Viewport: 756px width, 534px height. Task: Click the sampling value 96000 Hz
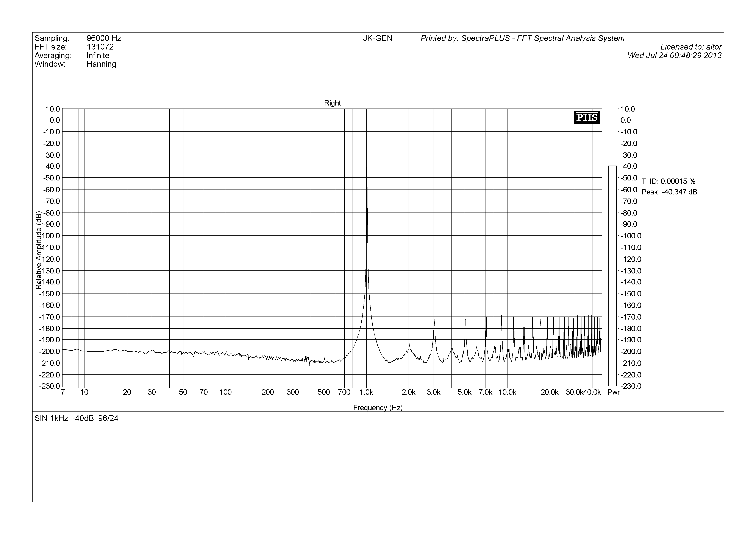[104, 38]
